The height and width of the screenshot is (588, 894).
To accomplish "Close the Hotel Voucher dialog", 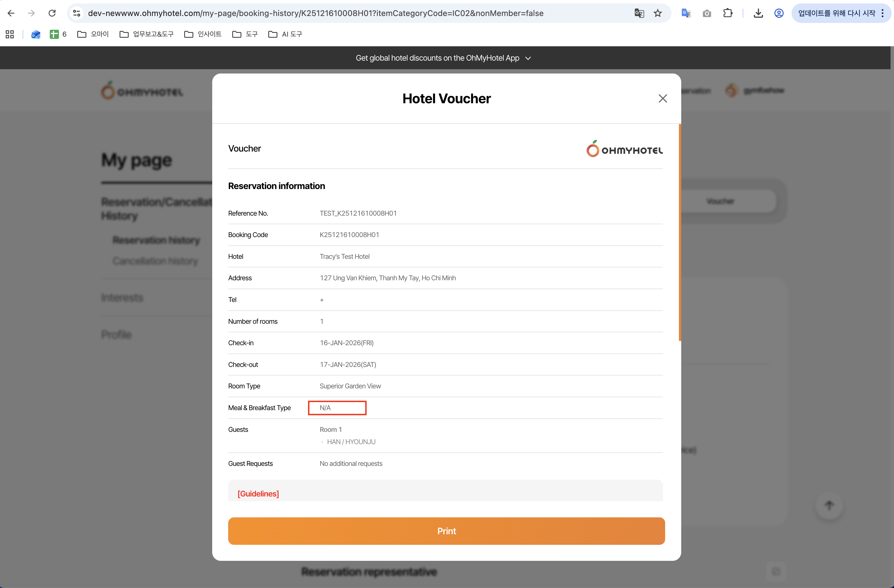I will (x=663, y=98).
